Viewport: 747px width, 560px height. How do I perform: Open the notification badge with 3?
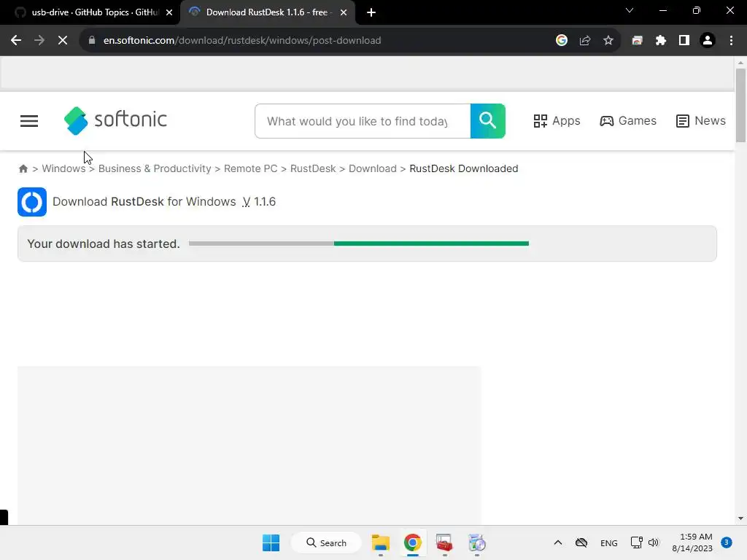tap(727, 542)
